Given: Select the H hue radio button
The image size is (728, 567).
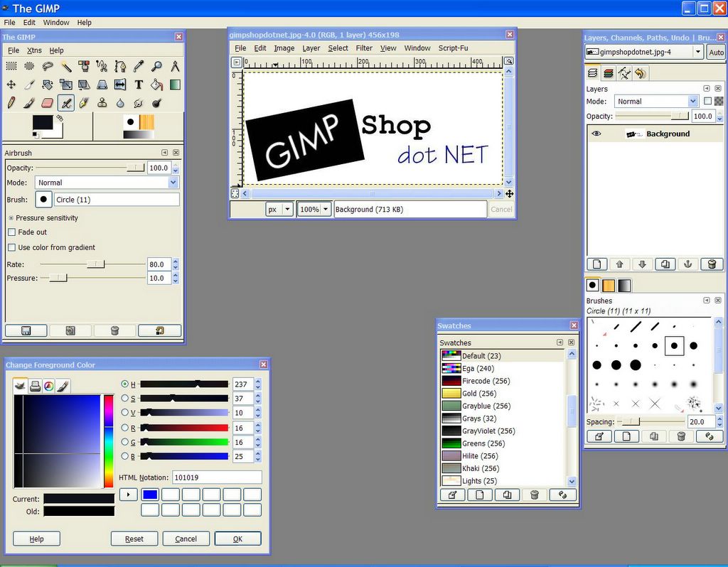Looking at the screenshot, I should click(124, 384).
